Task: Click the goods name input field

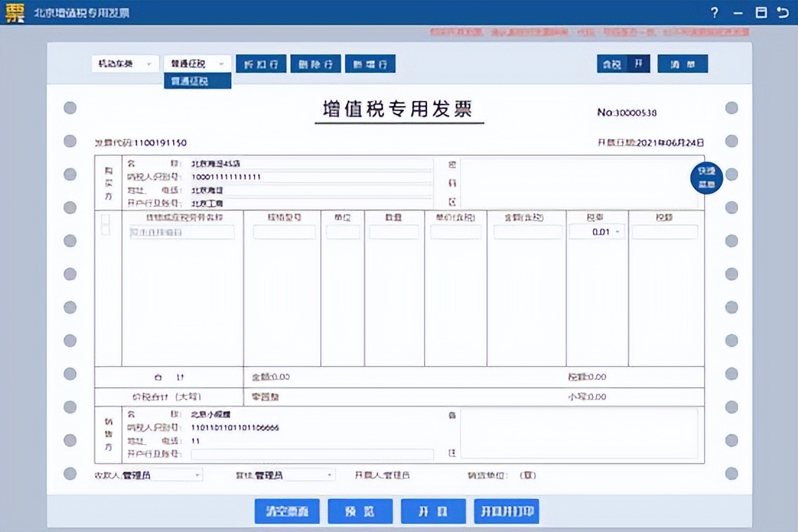Action: tap(183, 231)
